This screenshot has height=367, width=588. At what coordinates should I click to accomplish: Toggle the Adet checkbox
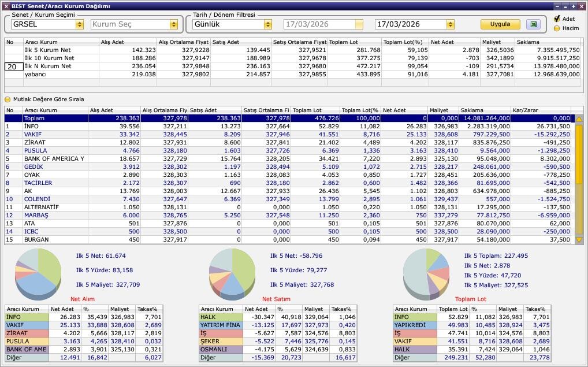click(x=557, y=19)
